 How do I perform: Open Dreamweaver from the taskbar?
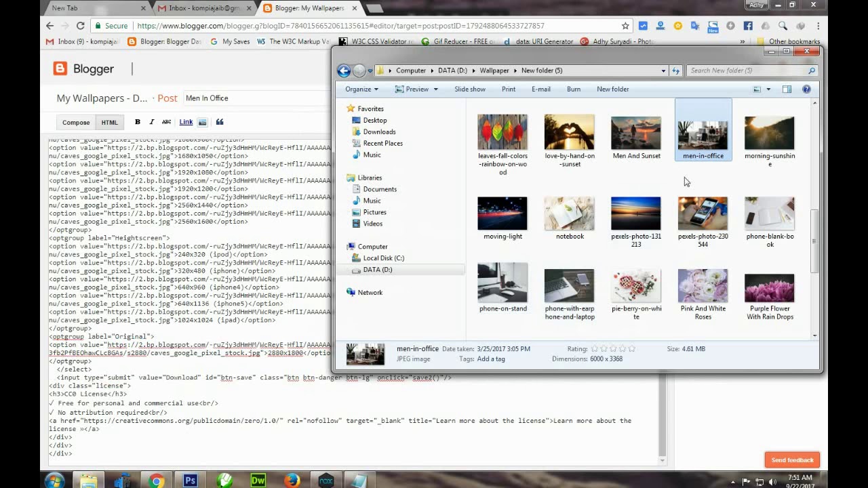click(x=258, y=481)
